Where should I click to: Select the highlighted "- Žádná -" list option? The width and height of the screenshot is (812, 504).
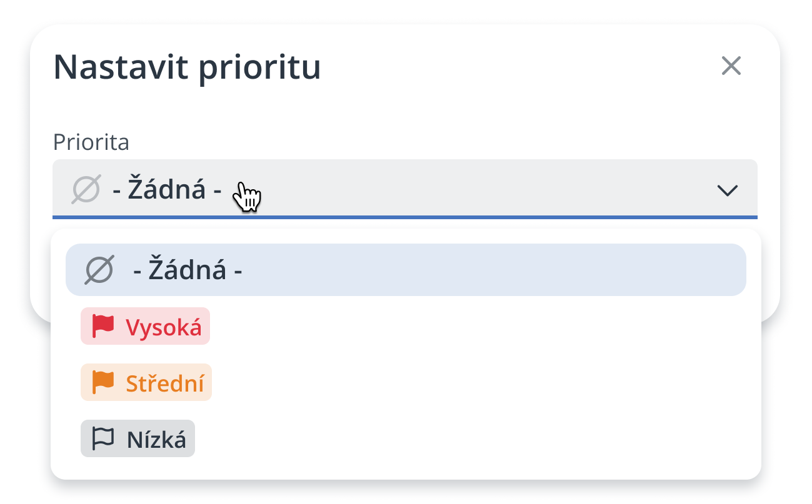[405, 270]
